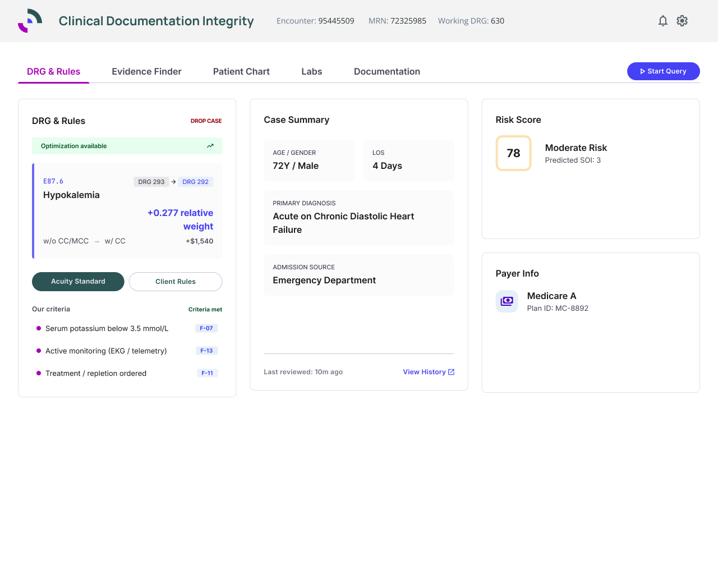Click the F-13 evidence tag
Screen dimensions: 718x588
click(x=206, y=351)
